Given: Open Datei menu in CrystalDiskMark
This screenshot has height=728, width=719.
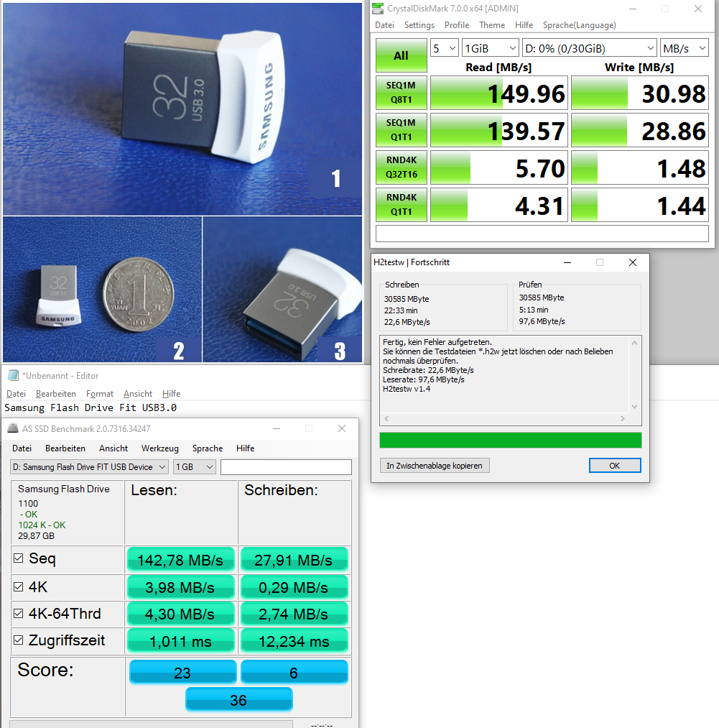Looking at the screenshot, I should click(384, 25).
